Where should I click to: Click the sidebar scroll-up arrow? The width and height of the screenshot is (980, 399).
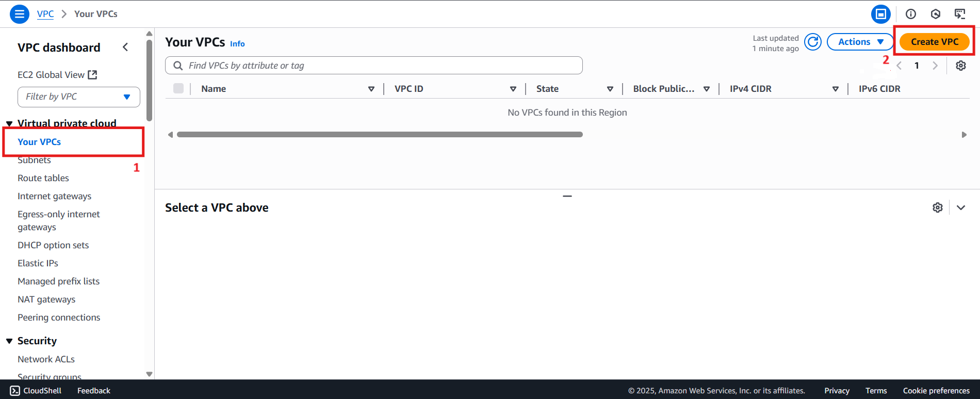pyautogui.click(x=149, y=34)
